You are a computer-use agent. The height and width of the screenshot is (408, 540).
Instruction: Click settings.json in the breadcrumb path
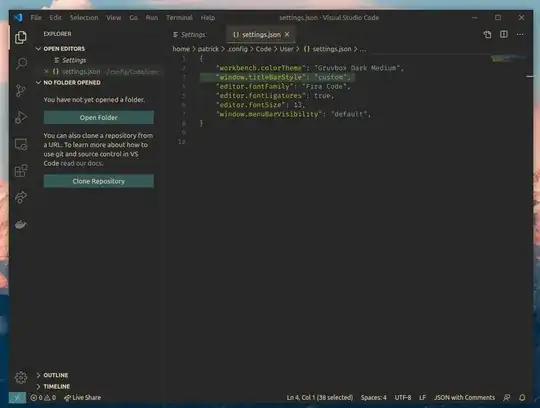[x=328, y=49]
